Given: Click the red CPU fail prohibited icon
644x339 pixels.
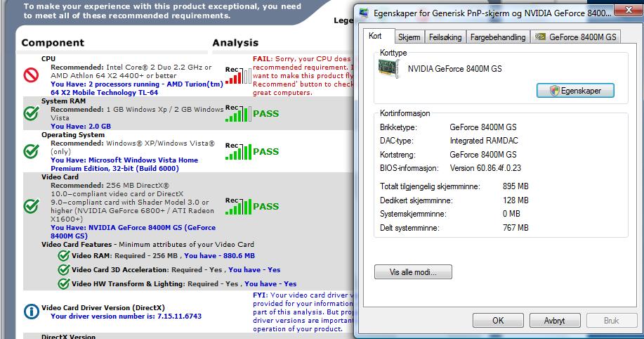Looking at the screenshot, I should pyautogui.click(x=31, y=75).
